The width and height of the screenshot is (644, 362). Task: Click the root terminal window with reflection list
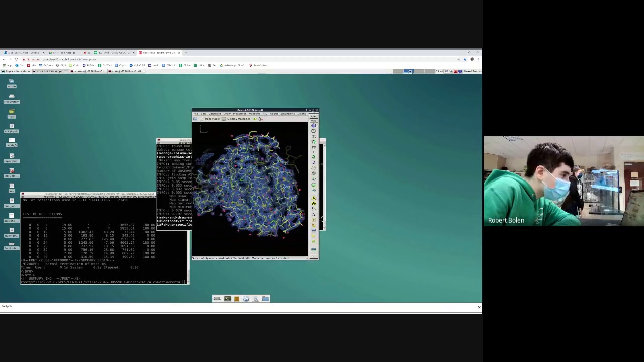(105, 238)
